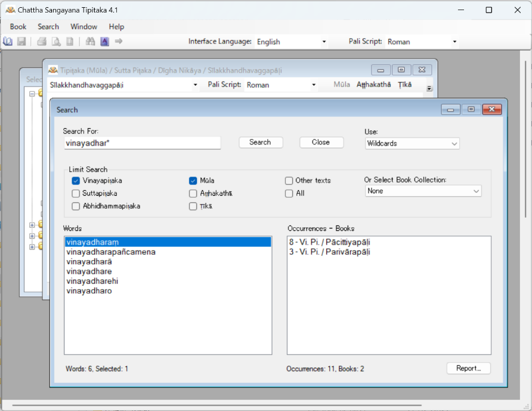The image size is (532, 411).
Task: Select vinayadharehi in the Words list
Action: [x=168, y=282]
